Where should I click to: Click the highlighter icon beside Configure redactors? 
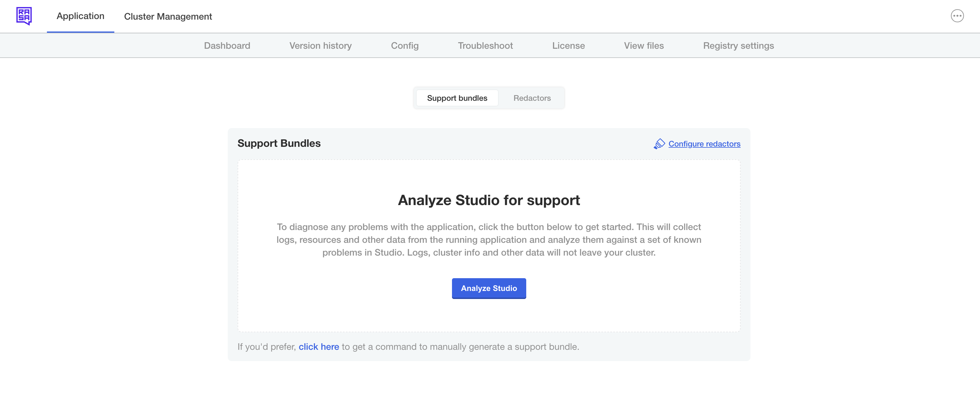[659, 144]
